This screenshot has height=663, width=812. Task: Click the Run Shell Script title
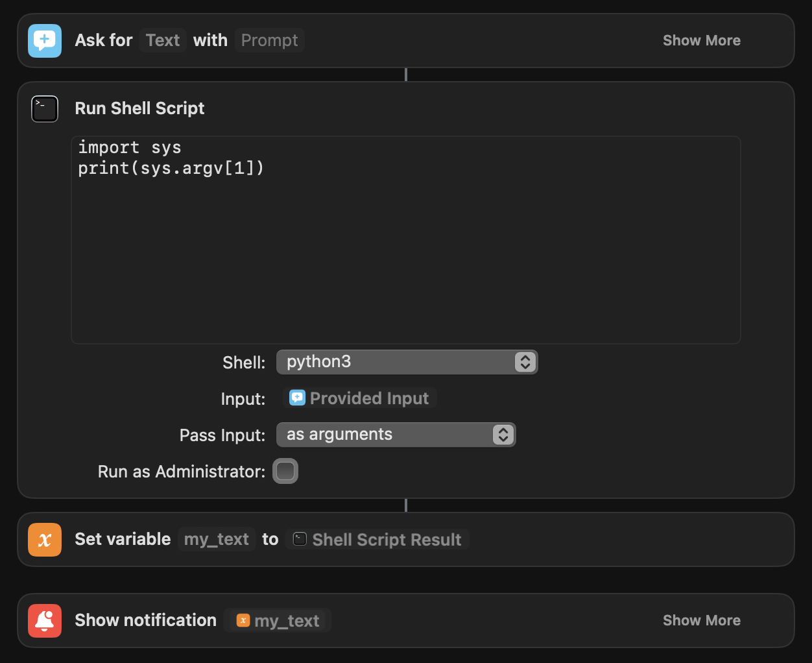click(139, 108)
